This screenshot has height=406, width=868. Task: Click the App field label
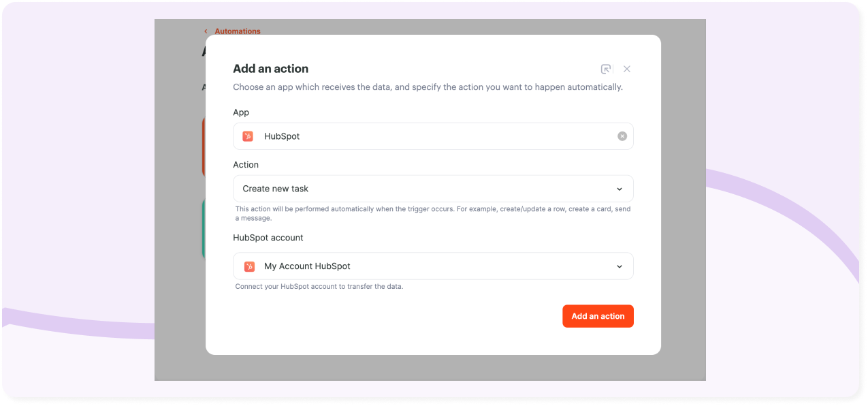click(x=241, y=112)
